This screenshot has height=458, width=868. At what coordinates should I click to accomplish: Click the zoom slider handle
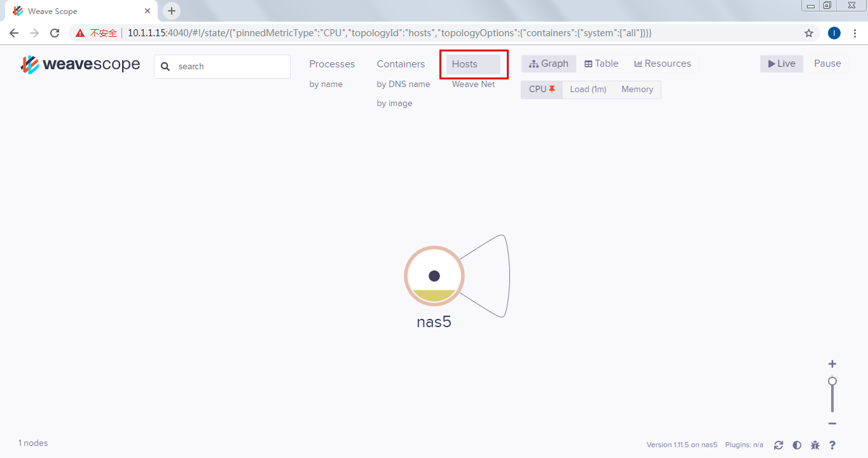[x=832, y=381]
